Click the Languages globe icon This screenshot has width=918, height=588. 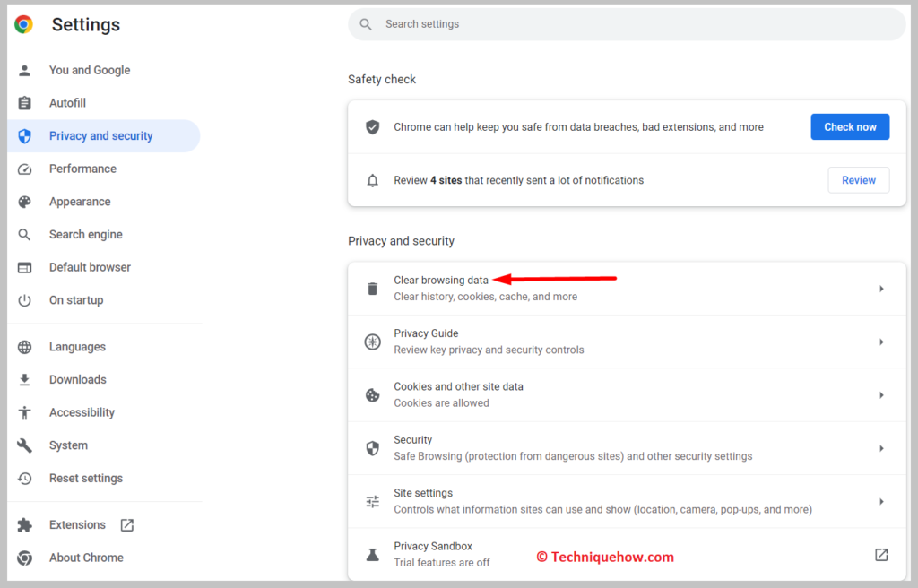click(x=24, y=347)
